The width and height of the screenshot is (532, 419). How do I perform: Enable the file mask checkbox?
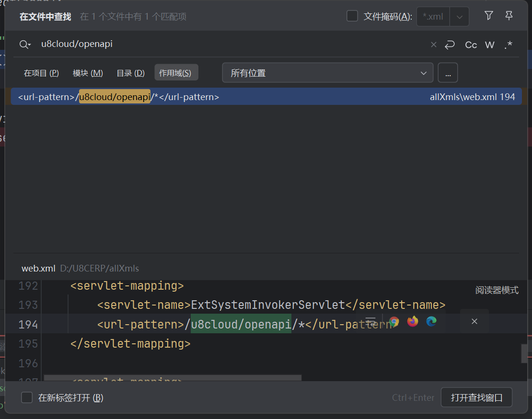click(352, 16)
